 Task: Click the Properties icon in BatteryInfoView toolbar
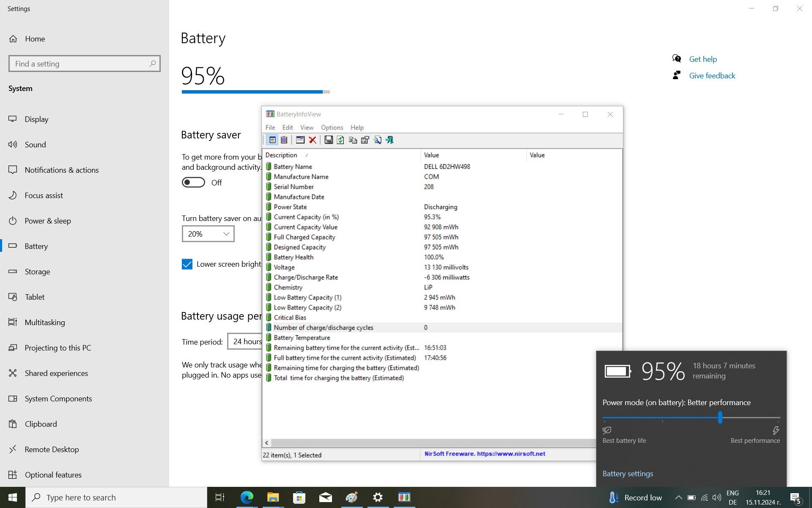tap(365, 140)
